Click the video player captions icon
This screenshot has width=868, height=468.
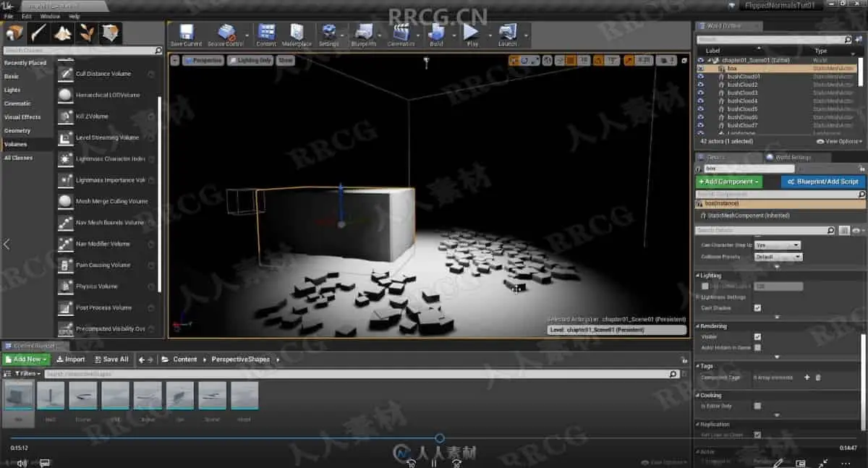click(x=45, y=463)
